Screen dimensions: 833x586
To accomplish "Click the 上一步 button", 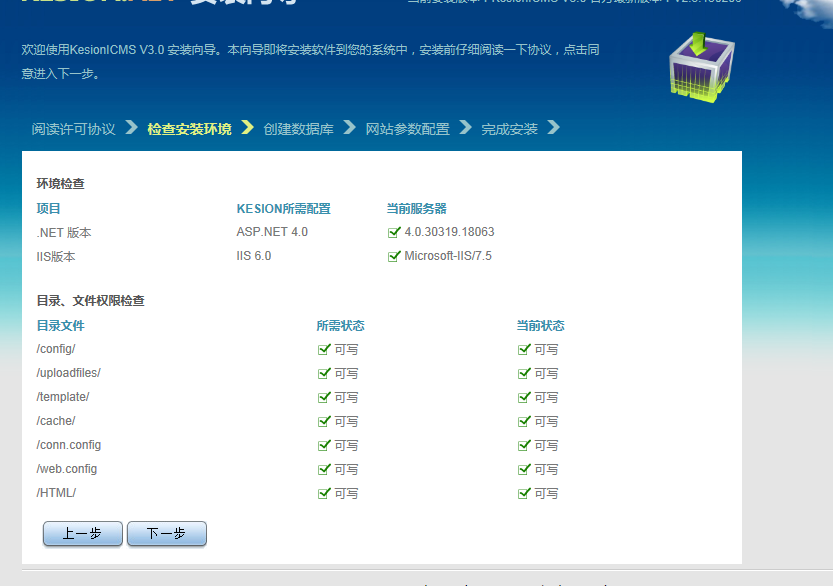I will click(x=82, y=533).
